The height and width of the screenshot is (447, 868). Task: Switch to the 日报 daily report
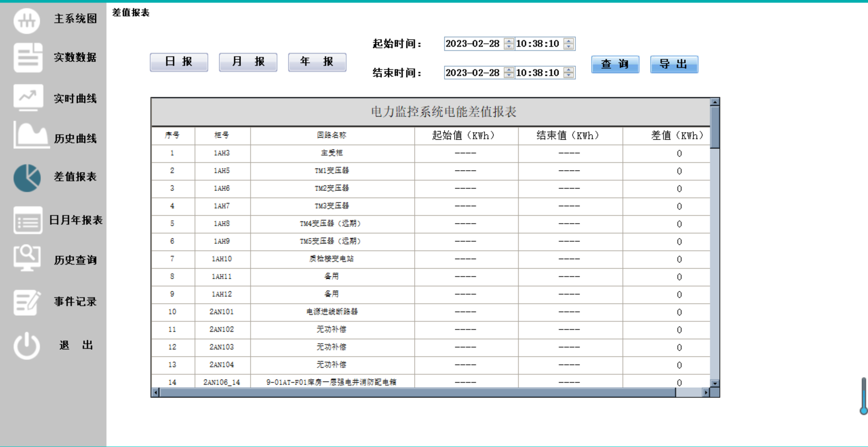(179, 62)
